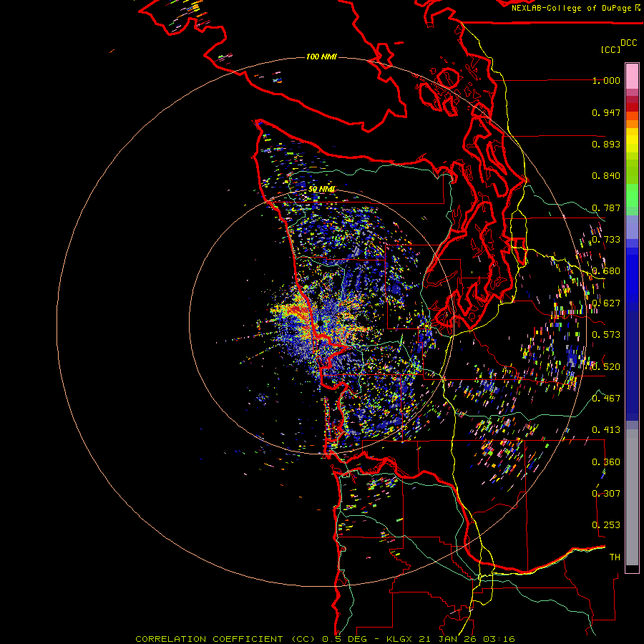Click the NEXLAB-College of DuPage label

[x=571, y=8]
